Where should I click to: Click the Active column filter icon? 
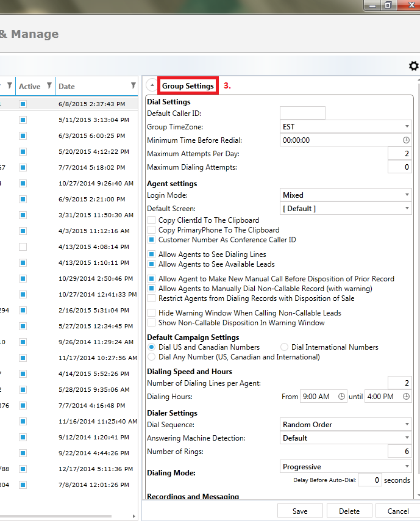(49, 86)
